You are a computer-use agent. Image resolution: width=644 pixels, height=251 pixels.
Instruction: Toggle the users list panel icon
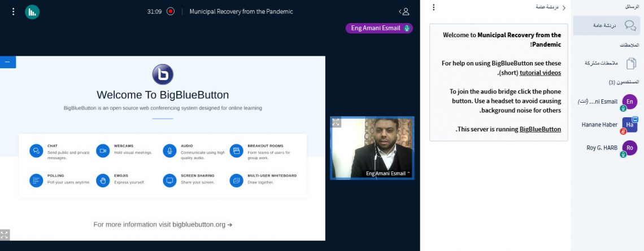404,11
